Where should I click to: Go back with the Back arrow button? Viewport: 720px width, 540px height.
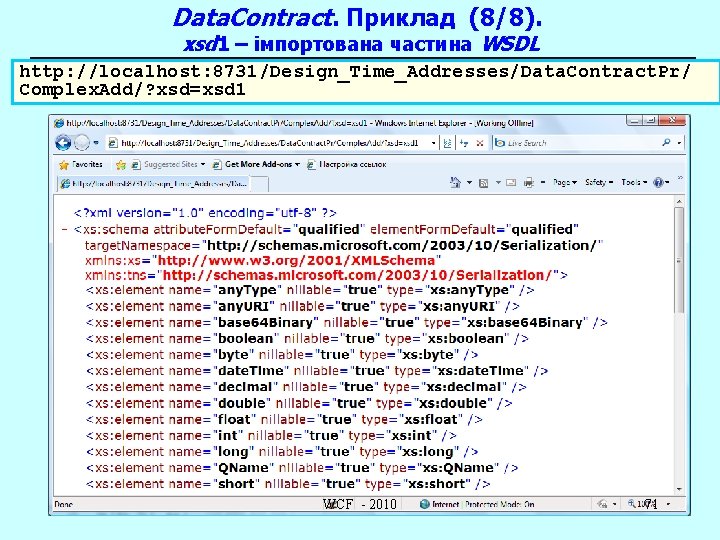click(x=63, y=143)
